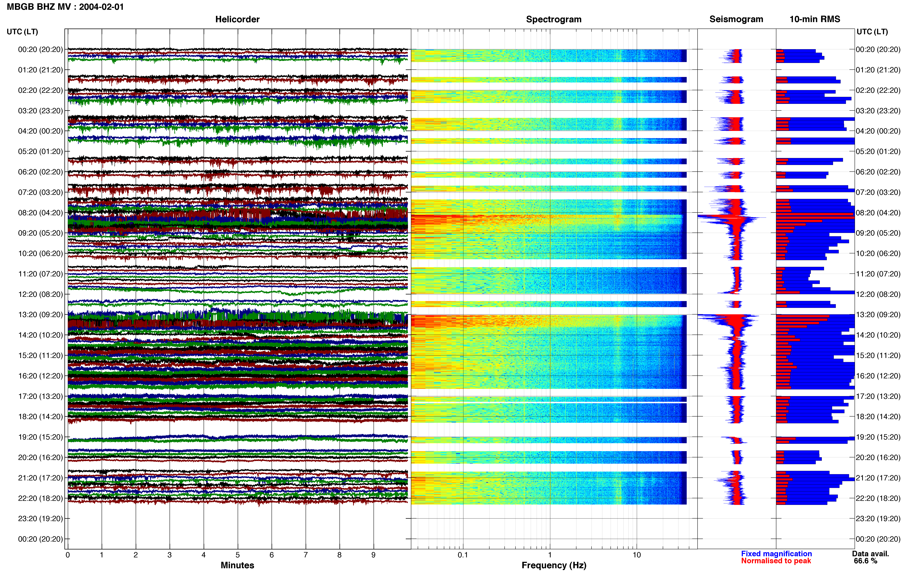
Task: Click the right 'UTC (LT)' axis label
Action: click(x=872, y=32)
